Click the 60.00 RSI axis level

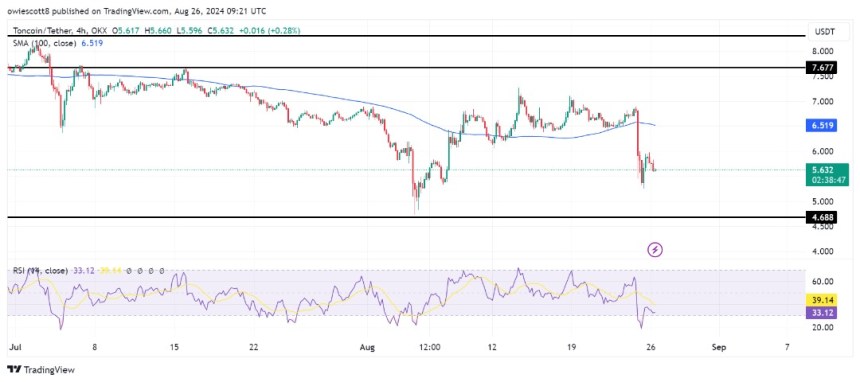click(821, 282)
